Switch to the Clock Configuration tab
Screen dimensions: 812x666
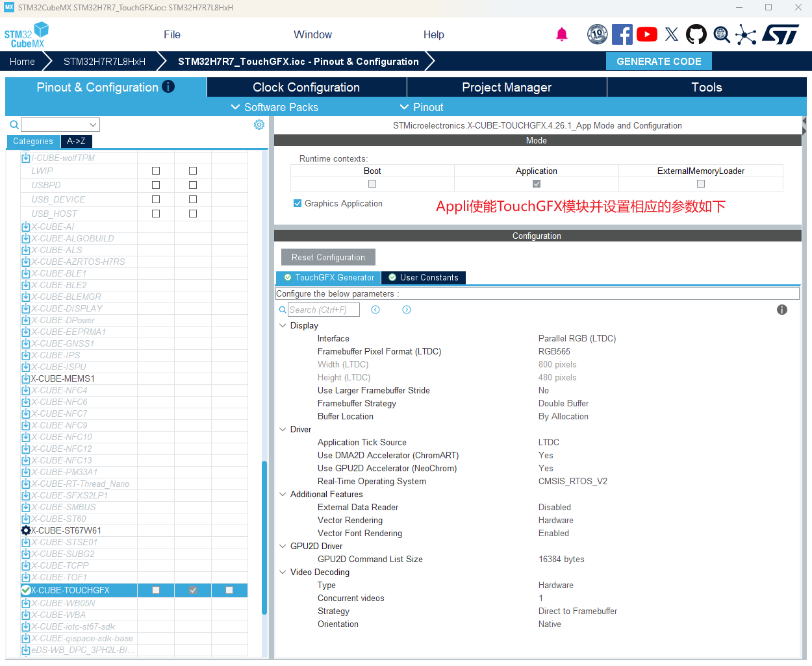pyautogui.click(x=306, y=87)
